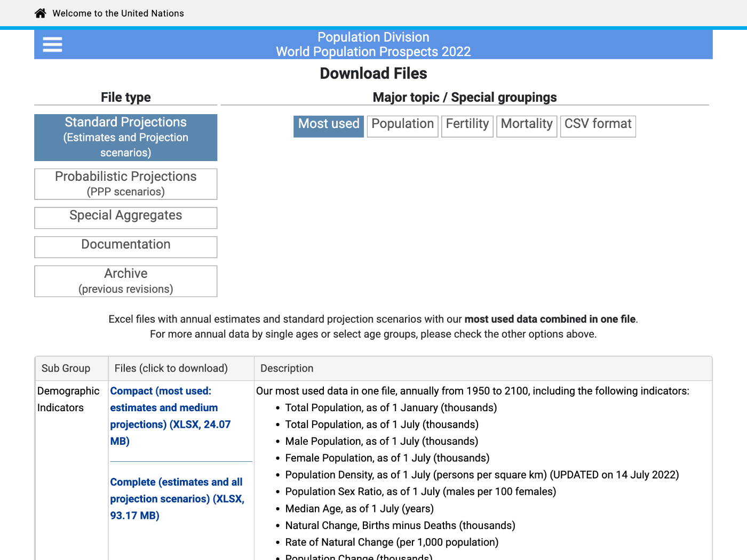
Task: Click 'Total Population, as of 1 January' bullet
Action: pyautogui.click(x=391, y=408)
